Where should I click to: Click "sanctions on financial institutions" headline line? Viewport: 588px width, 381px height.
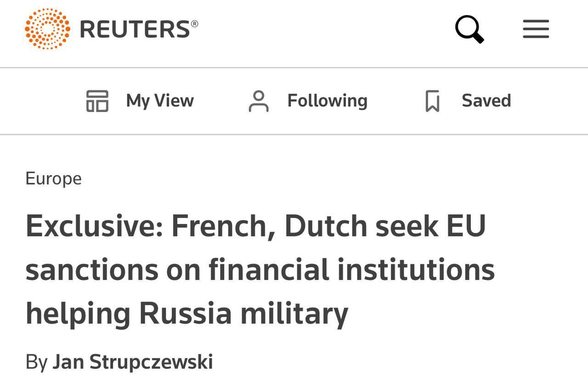(260, 269)
